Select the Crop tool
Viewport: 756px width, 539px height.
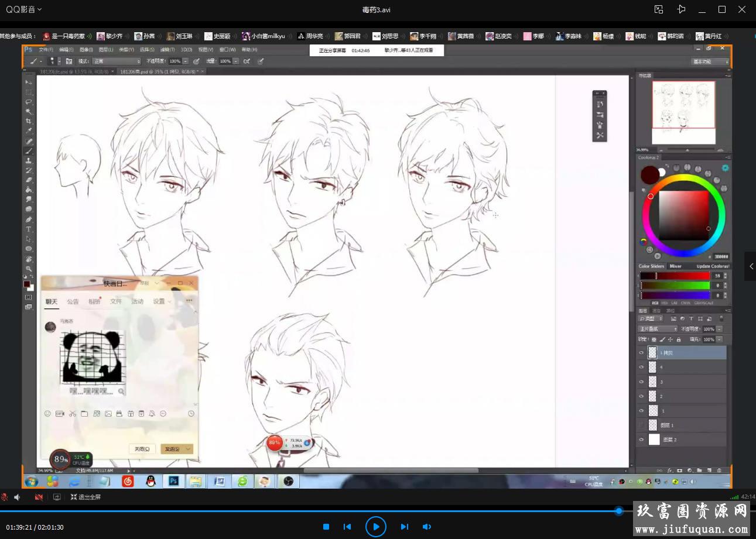pyautogui.click(x=29, y=121)
